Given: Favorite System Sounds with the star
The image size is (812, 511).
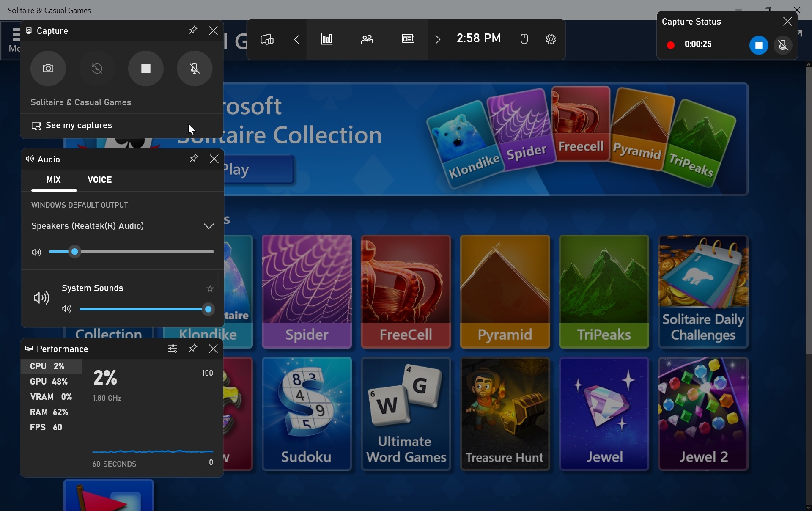Looking at the screenshot, I should (x=210, y=289).
